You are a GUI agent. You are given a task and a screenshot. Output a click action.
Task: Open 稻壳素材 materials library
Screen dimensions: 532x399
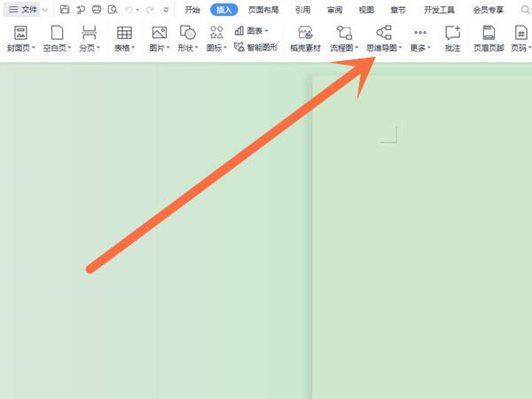tap(305, 39)
